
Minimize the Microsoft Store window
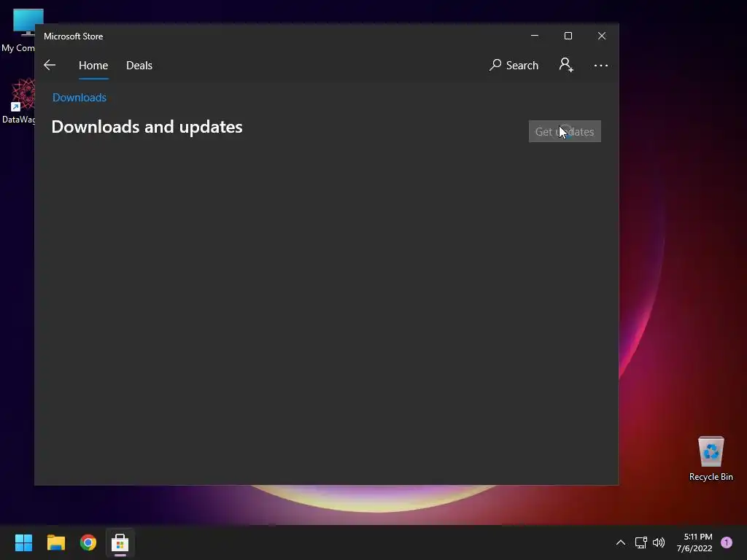click(535, 36)
